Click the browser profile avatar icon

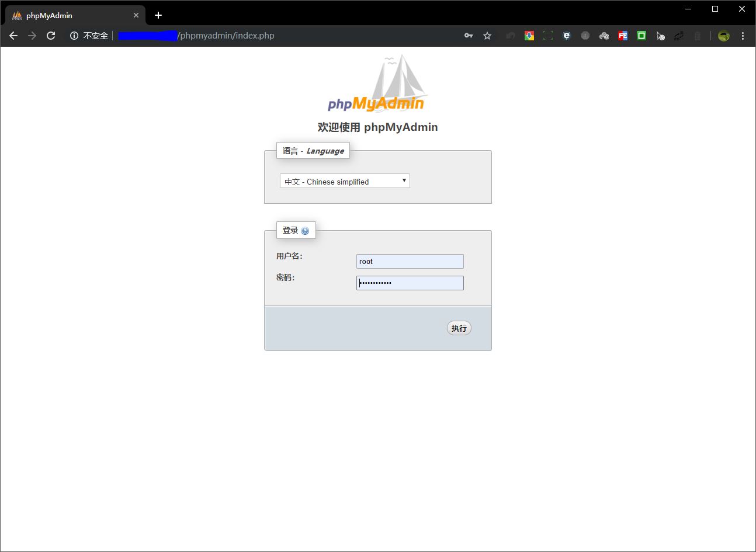[x=723, y=36]
